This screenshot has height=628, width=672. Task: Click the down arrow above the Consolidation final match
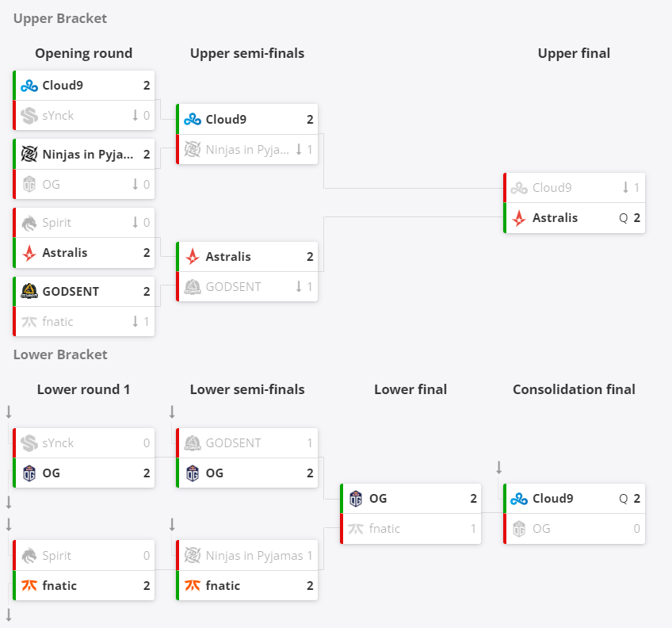(499, 467)
